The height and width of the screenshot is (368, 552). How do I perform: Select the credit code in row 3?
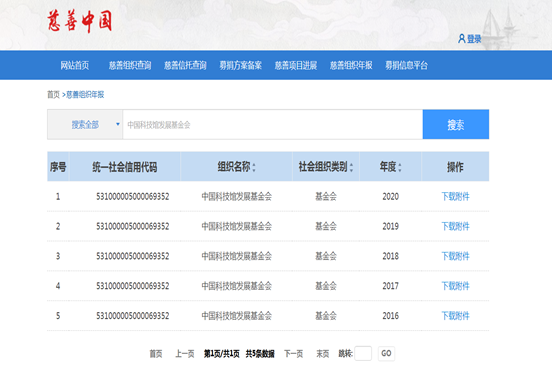(x=133, y=256)
